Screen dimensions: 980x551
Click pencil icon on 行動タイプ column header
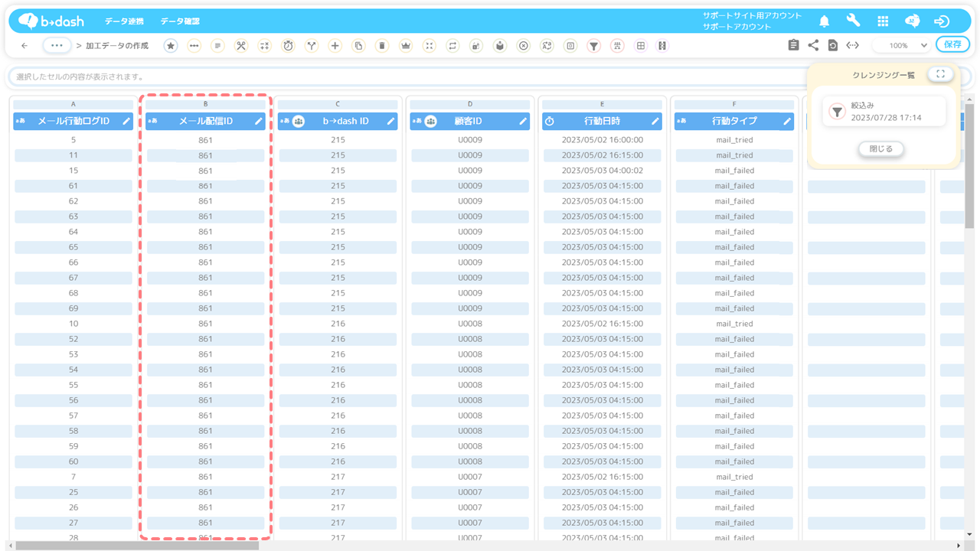(x=787, y=121)
